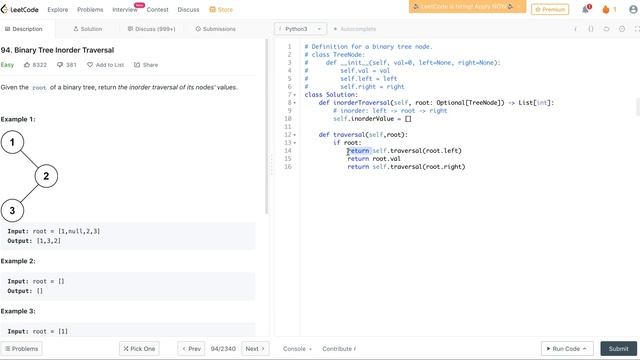
Task: Collapse code fold at line 7
Action: tap(295, 95)
